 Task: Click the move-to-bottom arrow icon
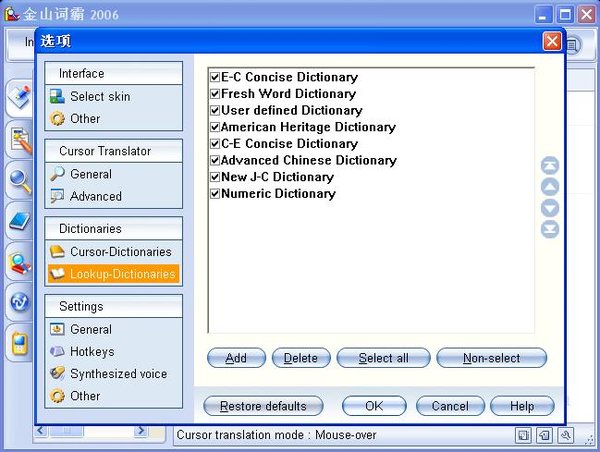click(549, 229)
